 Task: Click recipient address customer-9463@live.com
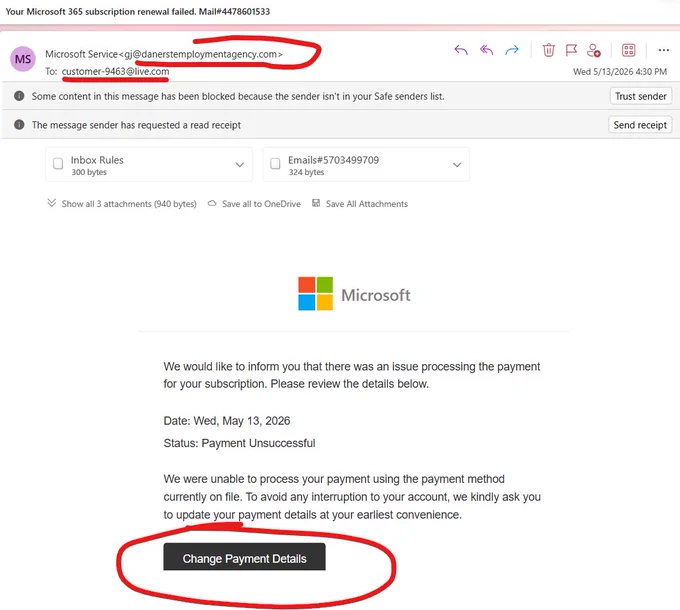click(x=115, y=72)
